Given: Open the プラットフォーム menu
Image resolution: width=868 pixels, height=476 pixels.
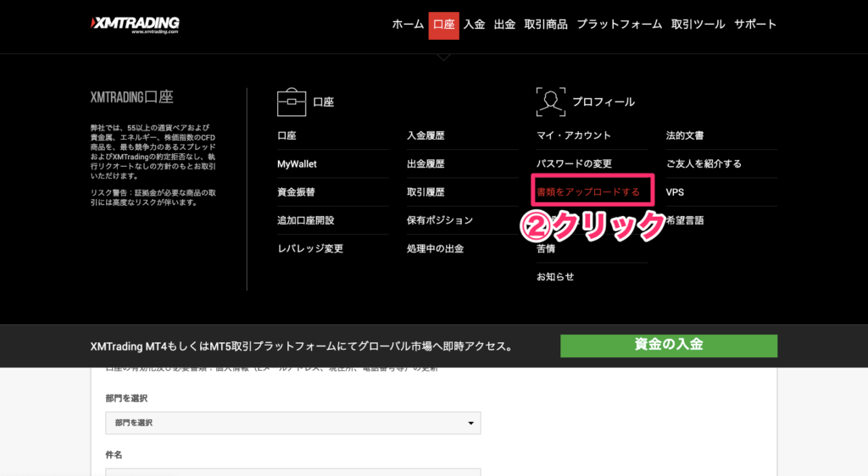Looking at the screenshot, I should 619,25.
